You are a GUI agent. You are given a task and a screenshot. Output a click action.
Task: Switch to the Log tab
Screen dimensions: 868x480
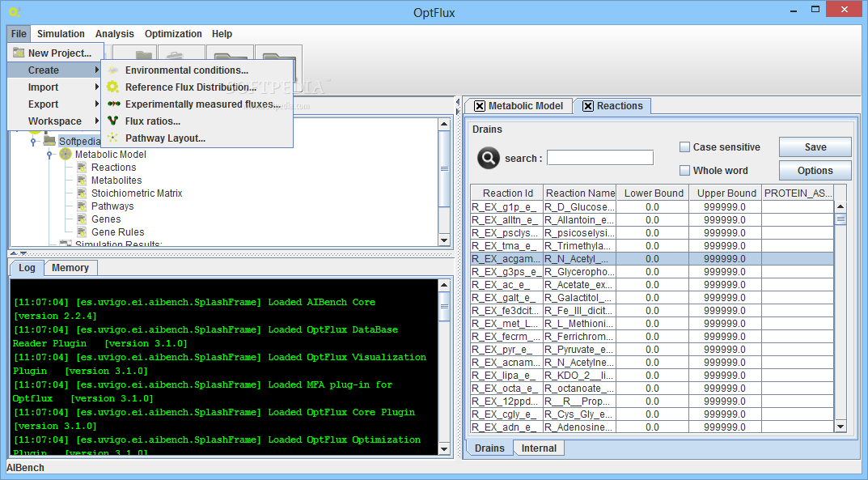click(27, 268)
